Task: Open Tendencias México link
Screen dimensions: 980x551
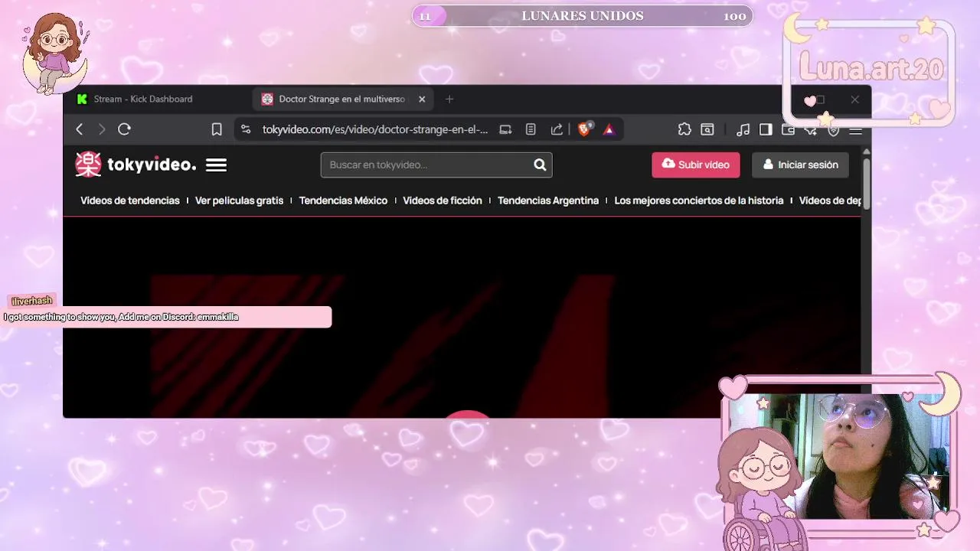Action: (x=343, y=201)
